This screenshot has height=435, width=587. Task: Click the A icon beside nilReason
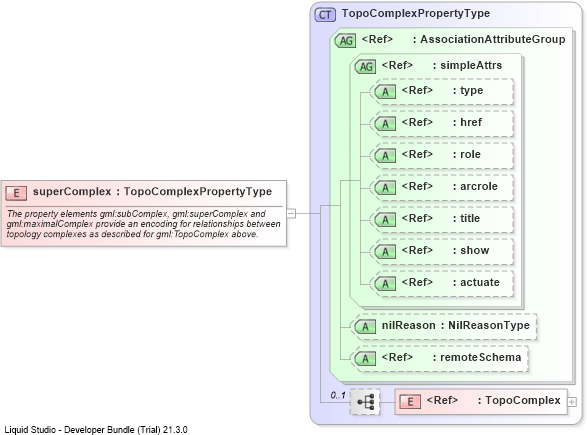(365, 327)
